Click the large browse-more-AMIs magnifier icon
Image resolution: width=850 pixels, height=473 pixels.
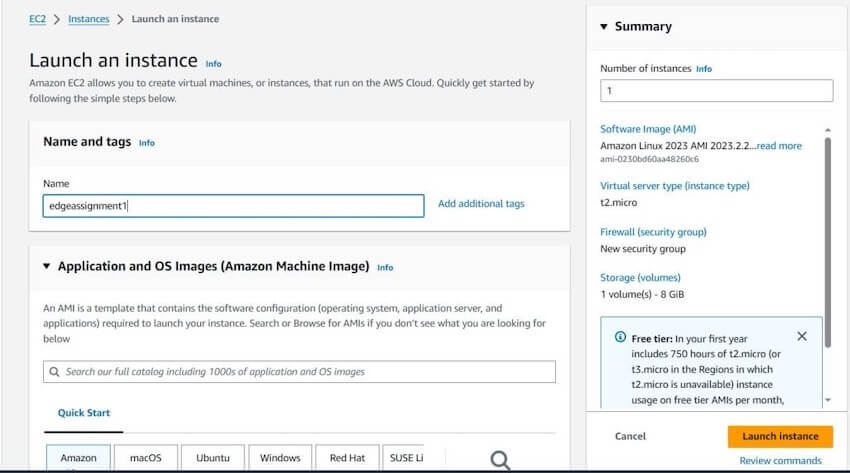click(499, 459)
